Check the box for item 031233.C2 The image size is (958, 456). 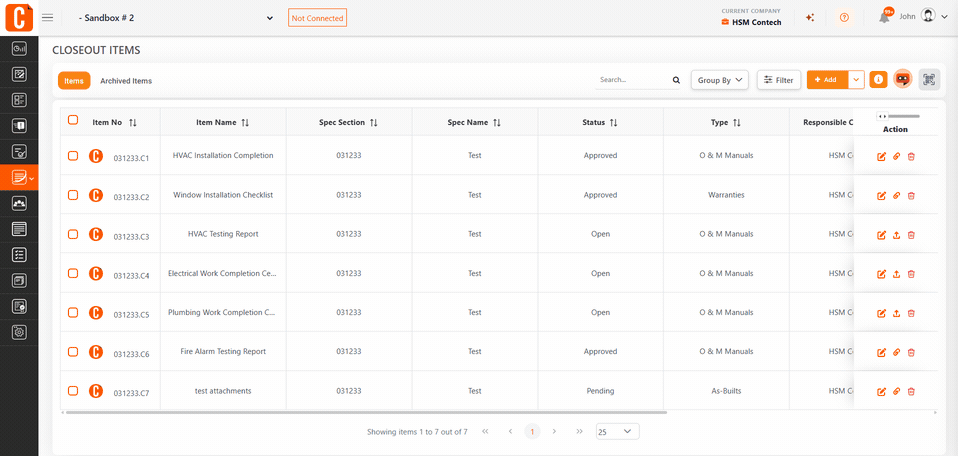coord(73,195)
